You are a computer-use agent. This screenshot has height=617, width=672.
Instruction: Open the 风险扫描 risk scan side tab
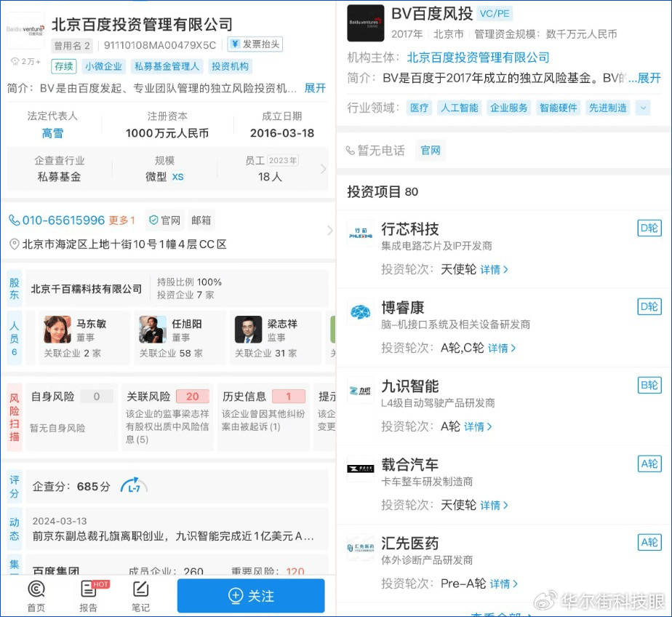(14, 417)
